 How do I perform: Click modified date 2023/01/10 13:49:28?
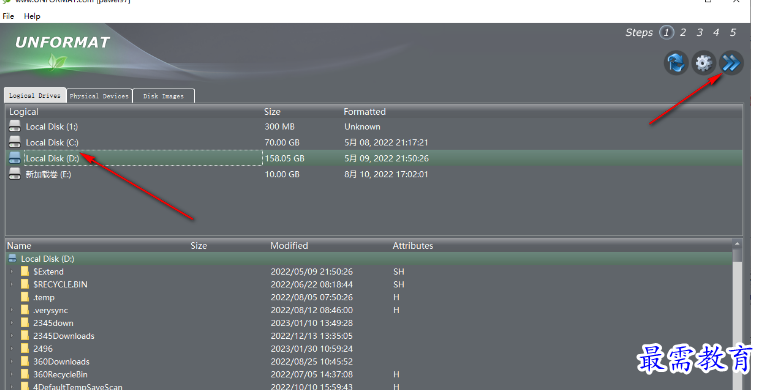[312, 323]
